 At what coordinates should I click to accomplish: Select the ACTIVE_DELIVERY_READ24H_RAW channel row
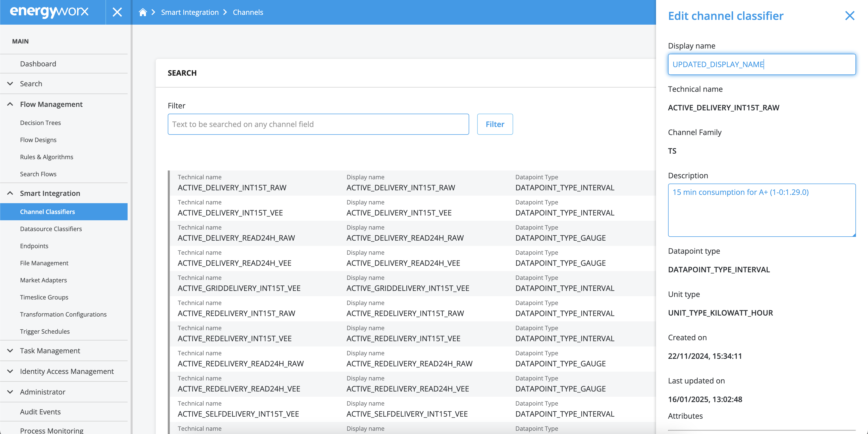point(404,233)
